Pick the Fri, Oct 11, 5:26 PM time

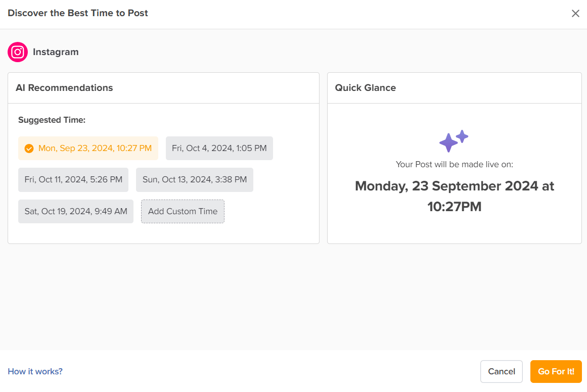pyautogui.click(x=73, y=179)
